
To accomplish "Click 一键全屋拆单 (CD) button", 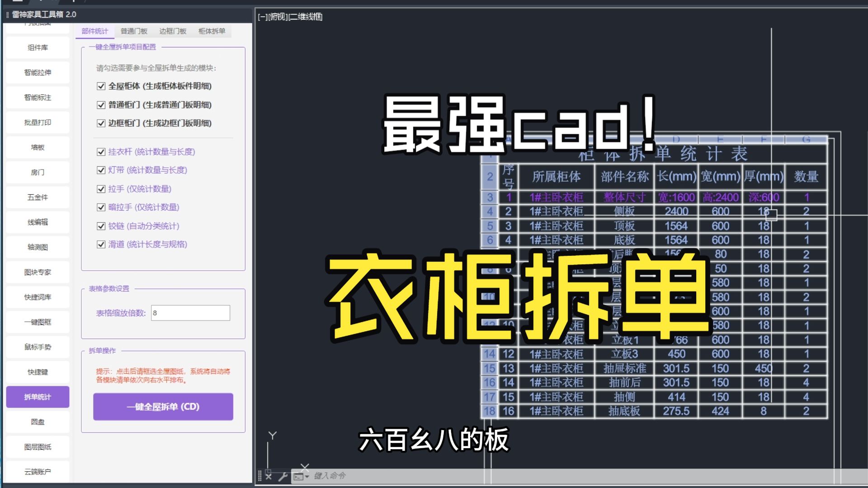I will click(x=163, y=407).
